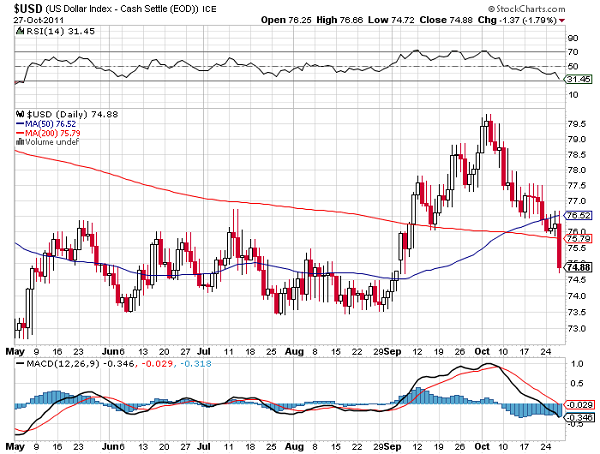The image size is (600, 454).
Task: Click the blue -0.318 MACD histogram value
Action: click(196, 363)
